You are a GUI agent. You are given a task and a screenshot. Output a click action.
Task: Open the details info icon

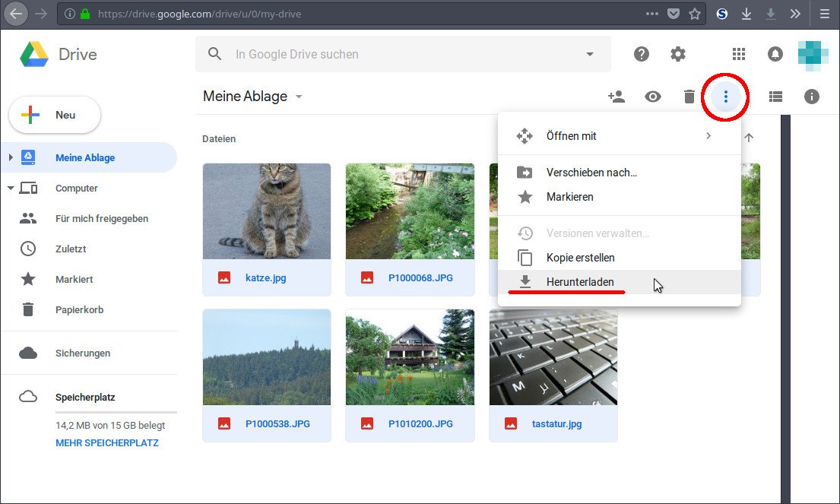[811, 97]
